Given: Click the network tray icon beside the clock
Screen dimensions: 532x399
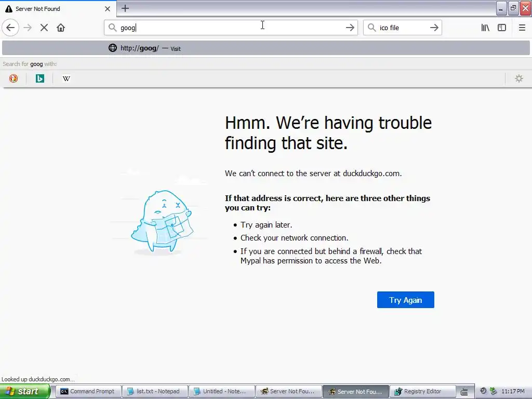Looking at the screenshot, I should (x=494, y=391).
